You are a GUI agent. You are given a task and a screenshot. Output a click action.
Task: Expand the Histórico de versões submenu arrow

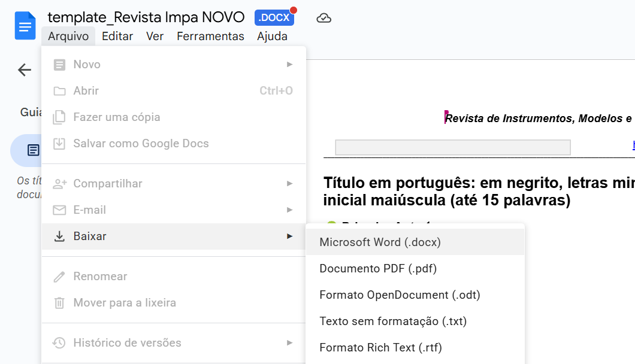click(x=289, y=342)
